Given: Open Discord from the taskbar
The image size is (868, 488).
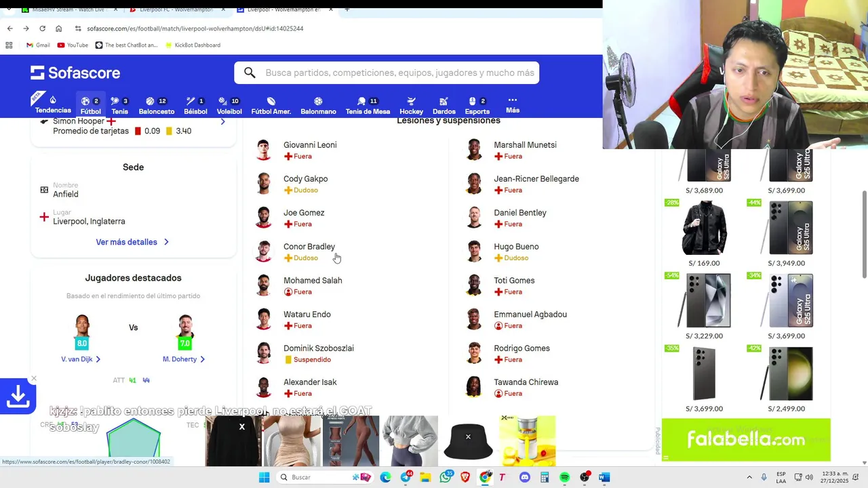Looking at the screenshot, I should pyautogui.click(x=524, y=477).
